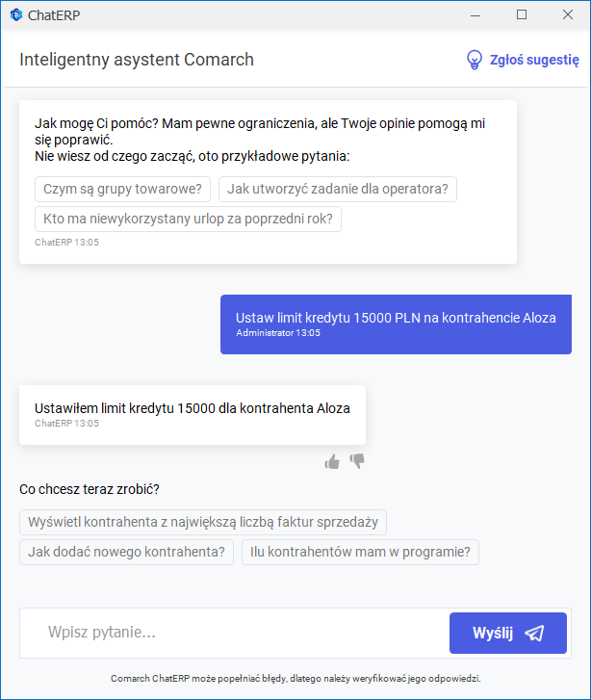Click the lightbulb suggestion icon

(474, 60)
